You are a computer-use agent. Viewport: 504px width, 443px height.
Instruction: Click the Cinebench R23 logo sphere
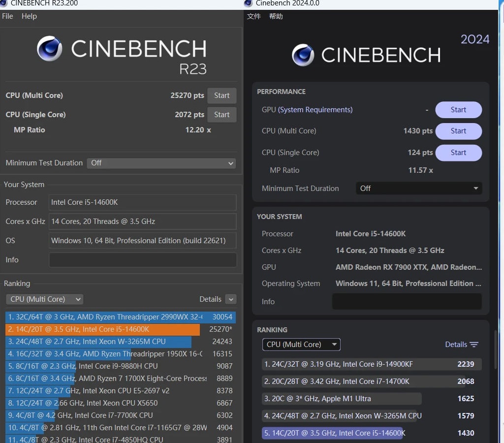point(49,49)
